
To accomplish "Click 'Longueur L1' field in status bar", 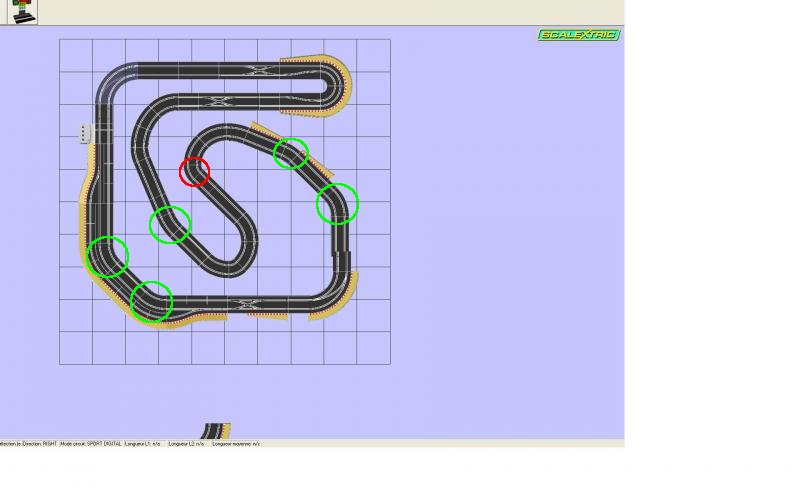I will pos(143,443).
